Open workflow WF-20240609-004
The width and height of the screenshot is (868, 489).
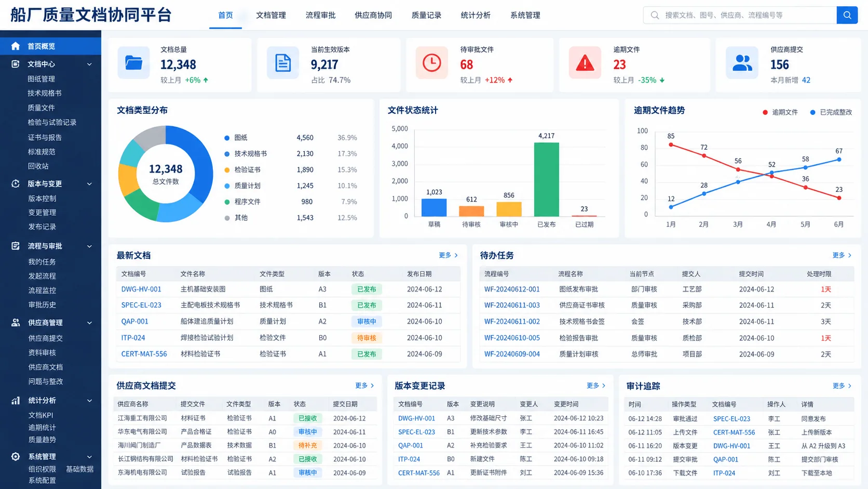[x=512, y=354]
